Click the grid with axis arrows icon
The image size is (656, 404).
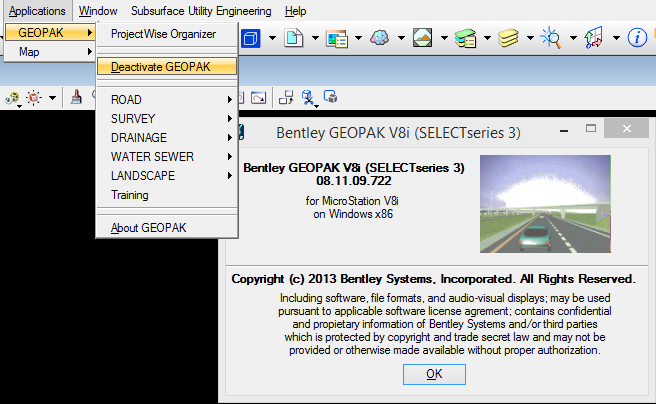(593, 38)
